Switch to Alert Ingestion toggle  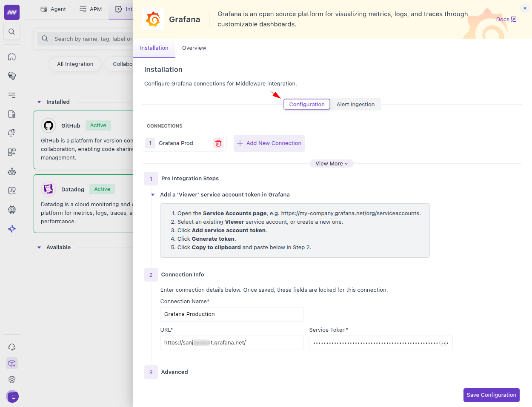[355, 105]
